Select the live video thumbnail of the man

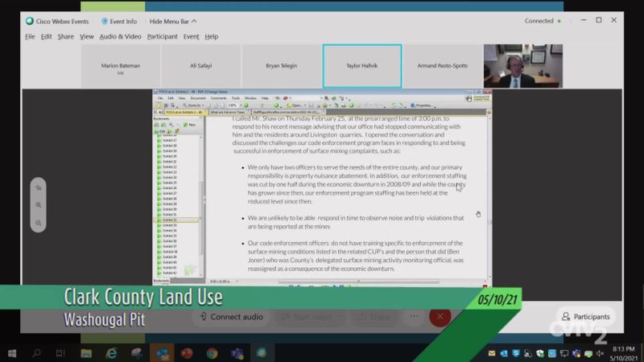click(x=522, y=66)
